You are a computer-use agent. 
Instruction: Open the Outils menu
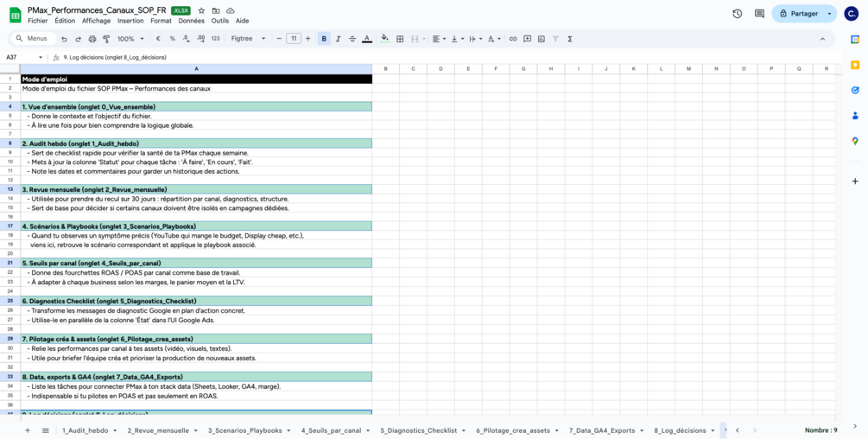click(x=219, y=21)
